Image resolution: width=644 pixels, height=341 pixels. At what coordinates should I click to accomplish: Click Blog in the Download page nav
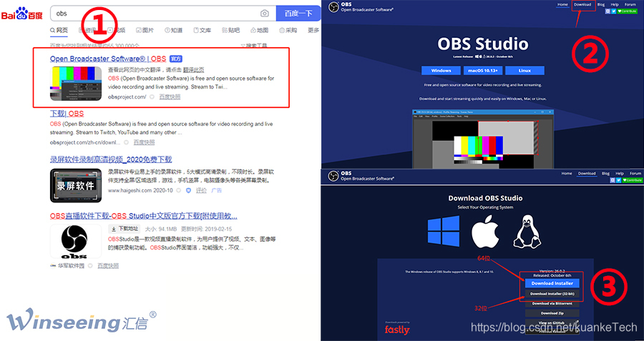606,174
